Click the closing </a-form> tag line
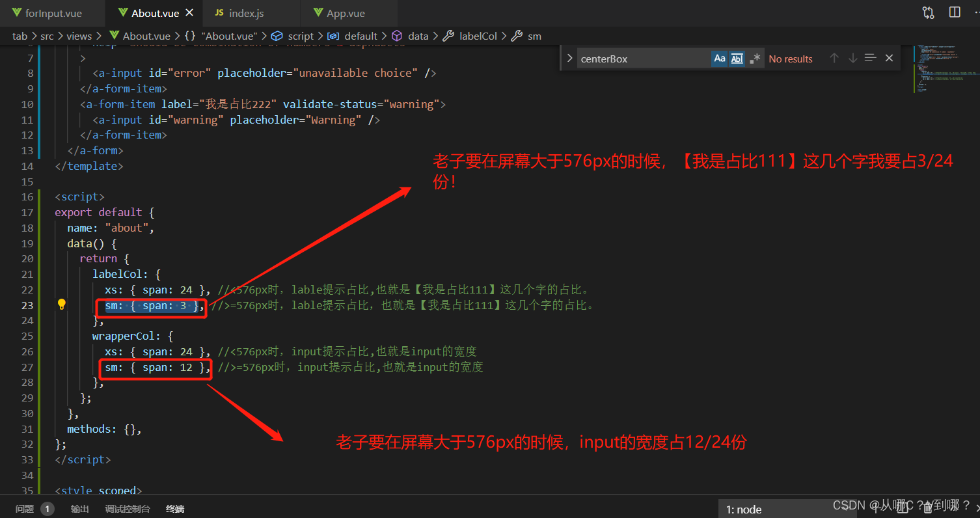Viewport: 980px width, 518px height. click(x=95, y=150)
